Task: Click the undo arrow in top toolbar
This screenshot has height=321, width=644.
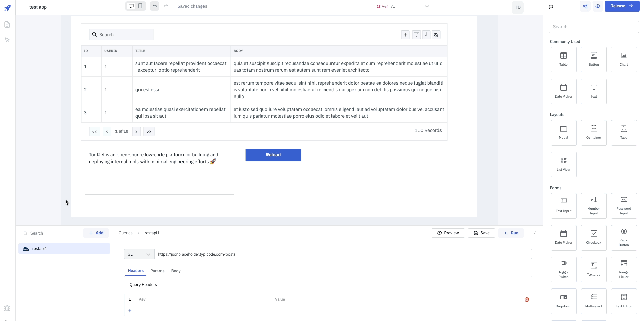Action: 155,6
